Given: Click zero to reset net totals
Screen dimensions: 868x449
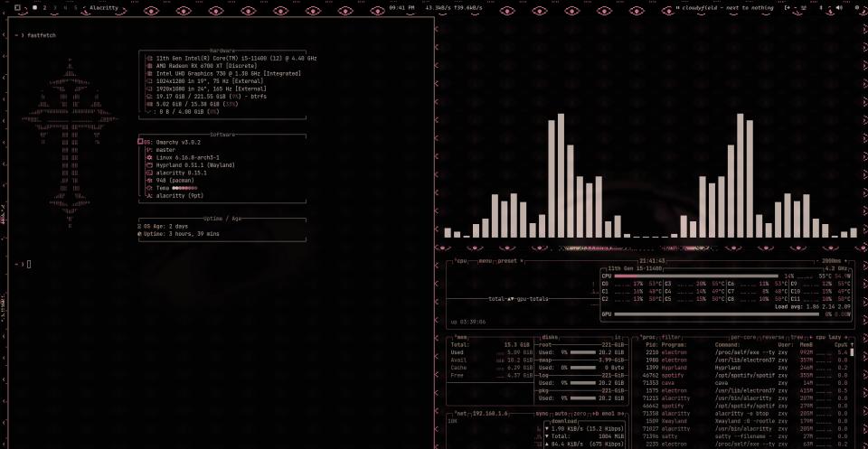Looking at the screenshot, I should pyautogui.click(x=579, y=413).
